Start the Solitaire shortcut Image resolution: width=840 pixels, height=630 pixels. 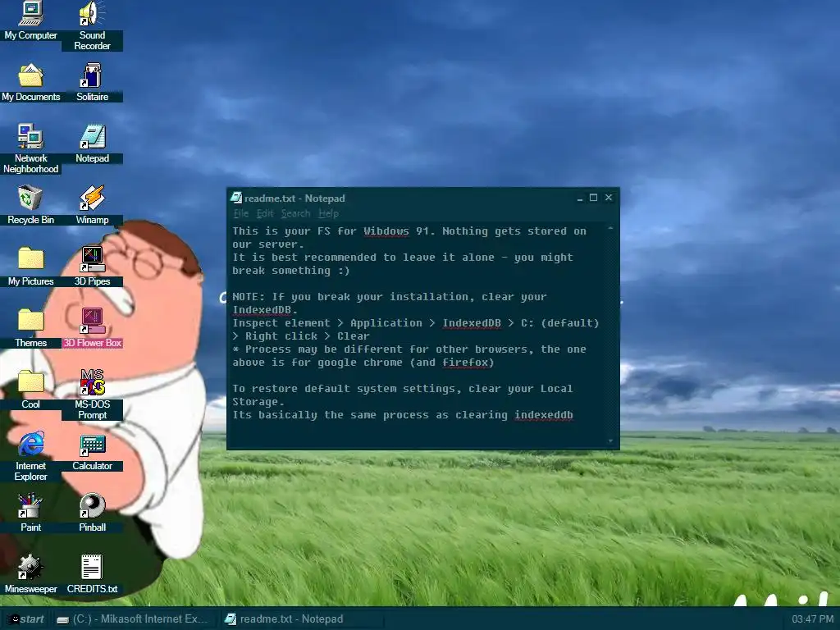point(92,82)
